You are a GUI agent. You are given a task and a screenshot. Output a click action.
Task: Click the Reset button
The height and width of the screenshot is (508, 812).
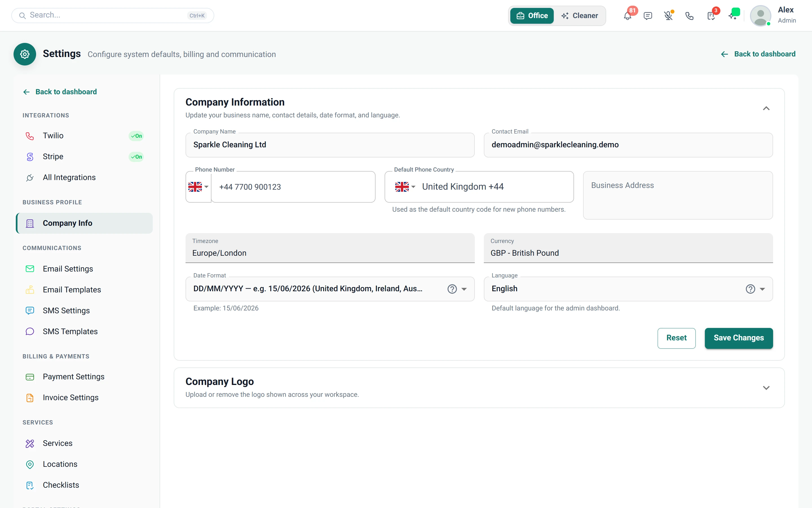(x=676, y=338)
